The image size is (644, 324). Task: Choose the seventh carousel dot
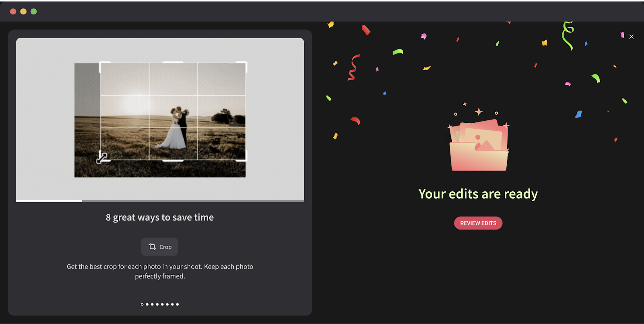pyautogui.click(x=172, y=304)
